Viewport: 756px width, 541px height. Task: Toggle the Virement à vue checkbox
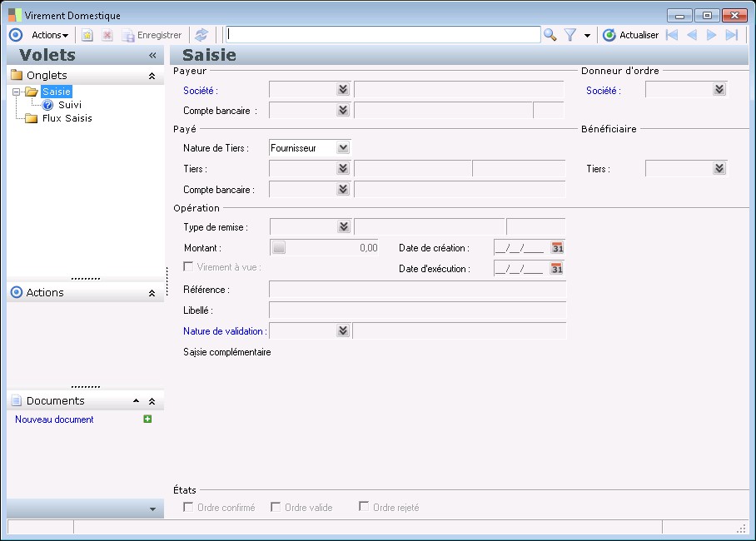(188, 267)
